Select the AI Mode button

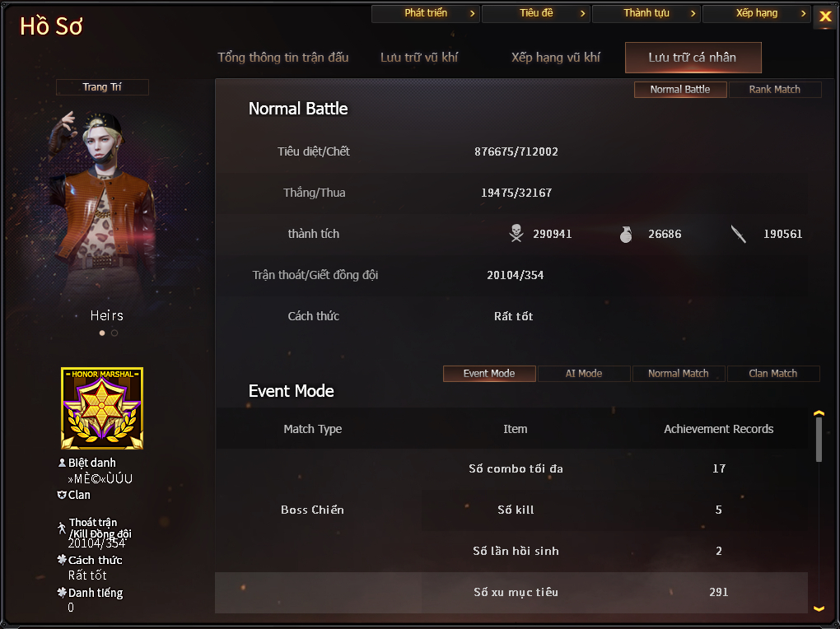tap(584, 374)
